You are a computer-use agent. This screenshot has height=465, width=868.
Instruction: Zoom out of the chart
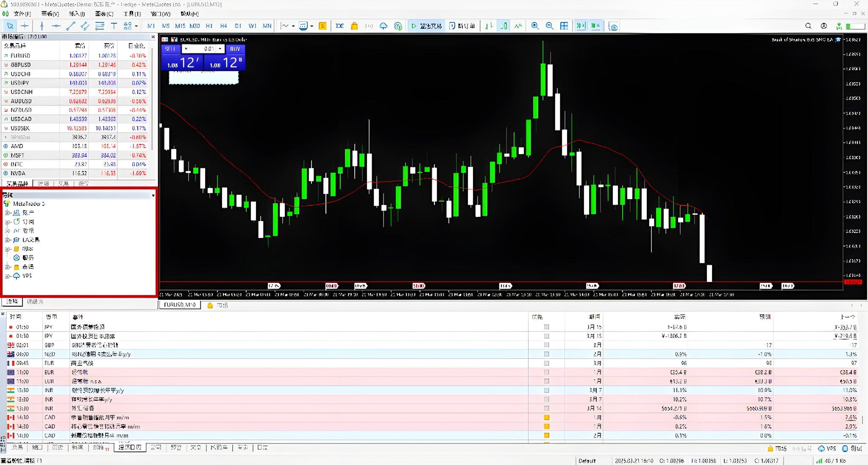pos(549,26)
